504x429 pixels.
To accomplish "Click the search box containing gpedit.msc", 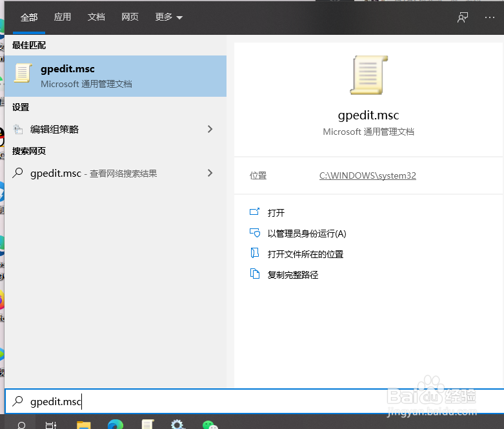I will [x=254, y=401].
